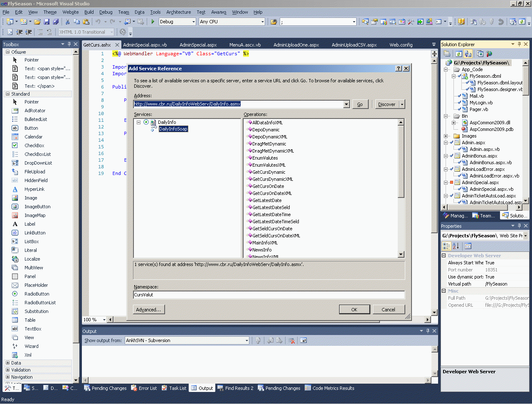The width and height of the screenshot is (532, 404).
Task: Toggle Nest Related Files in Solution Explorer
Action: (468, 54)
